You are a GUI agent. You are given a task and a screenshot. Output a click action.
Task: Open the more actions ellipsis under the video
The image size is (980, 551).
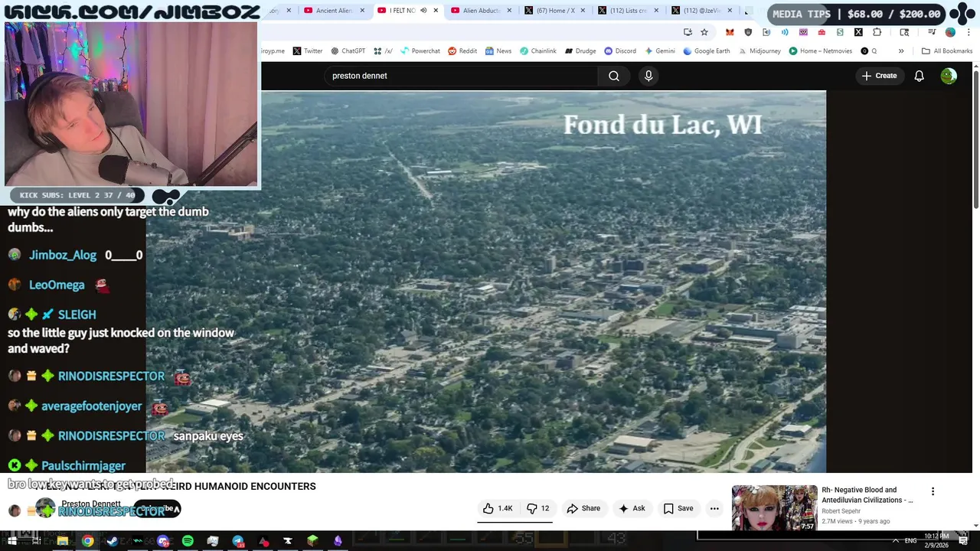click(x=714, y=508)
